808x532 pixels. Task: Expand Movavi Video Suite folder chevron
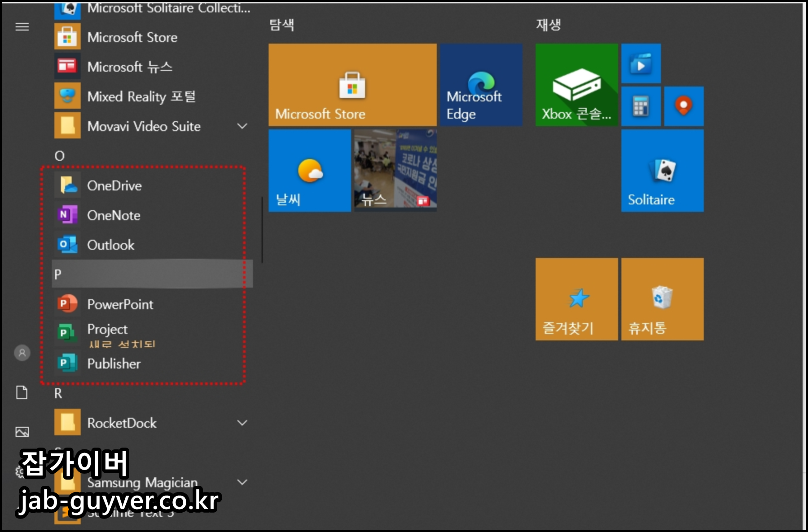(242, 126)
